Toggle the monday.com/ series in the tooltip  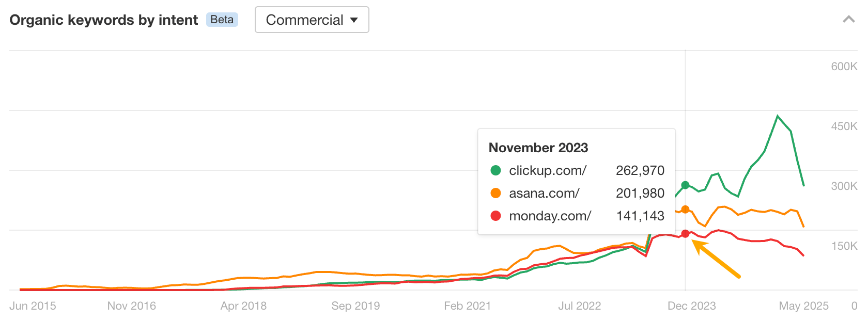[x=550, y=216]
